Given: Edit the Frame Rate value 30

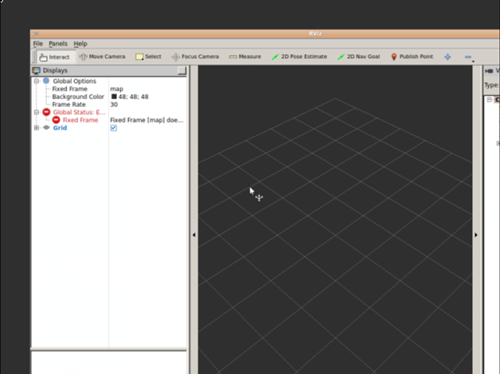Looking at the screenshot, I should (114, 105).
